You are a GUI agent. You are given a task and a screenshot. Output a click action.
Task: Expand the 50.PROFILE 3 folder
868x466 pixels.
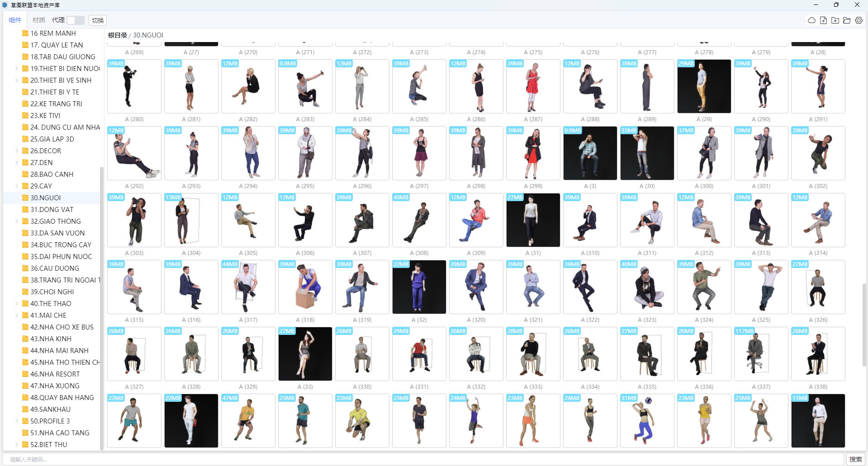pyautogui.click(x=17, y=421)
